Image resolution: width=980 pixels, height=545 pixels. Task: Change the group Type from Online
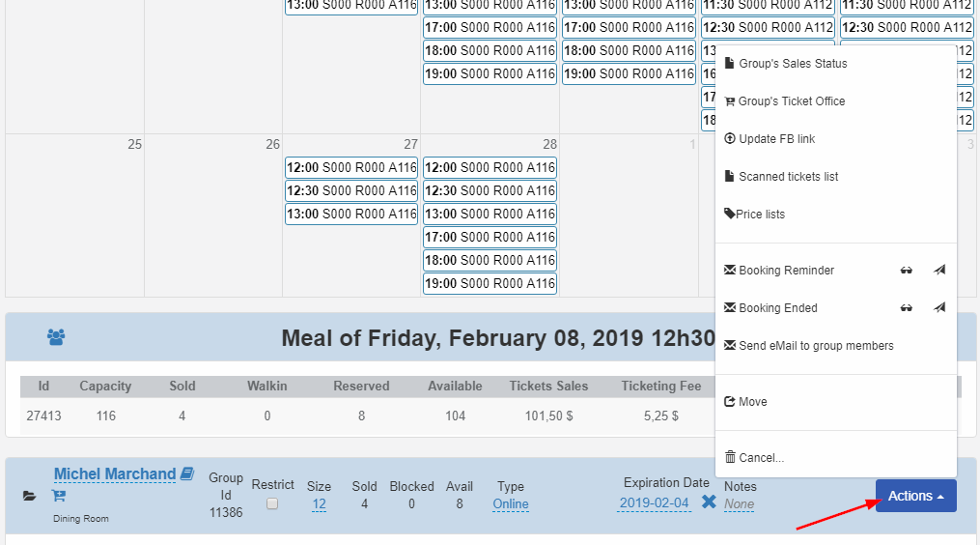click(x=511, y=503)
